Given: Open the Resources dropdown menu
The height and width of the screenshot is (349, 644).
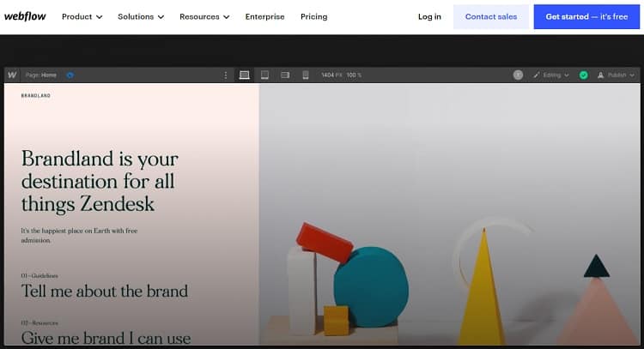Looking at the screenshot, I should (x=204, y=17).
